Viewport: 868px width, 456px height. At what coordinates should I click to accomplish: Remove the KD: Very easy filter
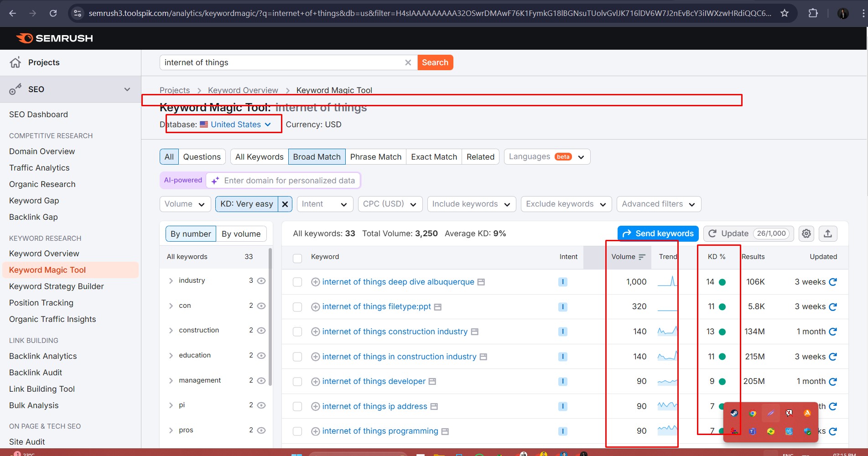pyautogui.click(x=285, y=204)
